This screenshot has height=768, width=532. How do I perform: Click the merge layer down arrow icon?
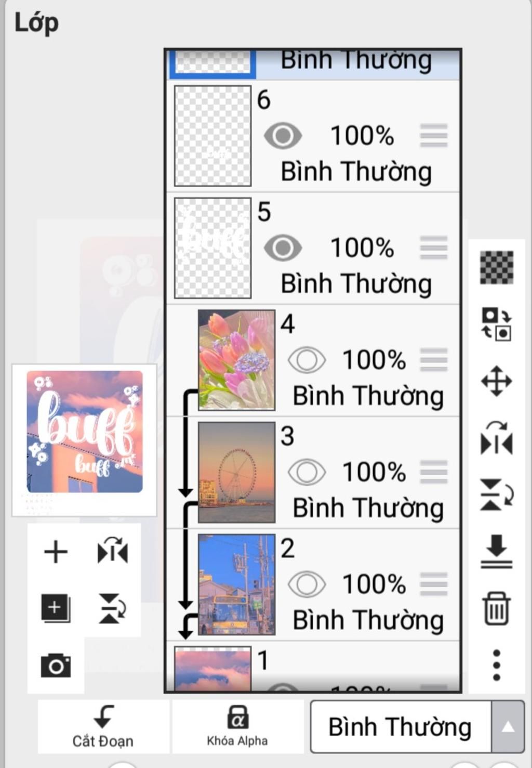click(x=496, y=552)
